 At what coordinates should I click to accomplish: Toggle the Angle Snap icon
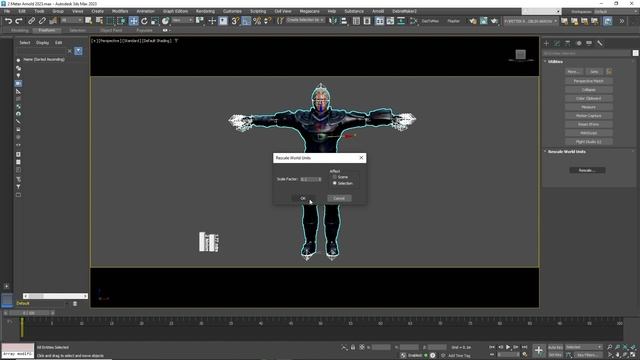click(x=246, y=21)
